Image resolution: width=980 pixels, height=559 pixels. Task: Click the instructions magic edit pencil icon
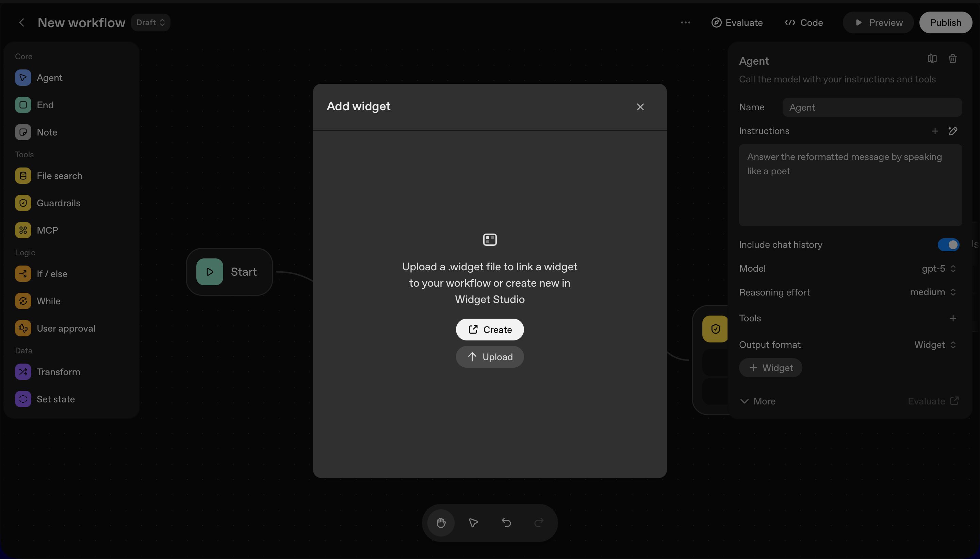pos(953,131)
